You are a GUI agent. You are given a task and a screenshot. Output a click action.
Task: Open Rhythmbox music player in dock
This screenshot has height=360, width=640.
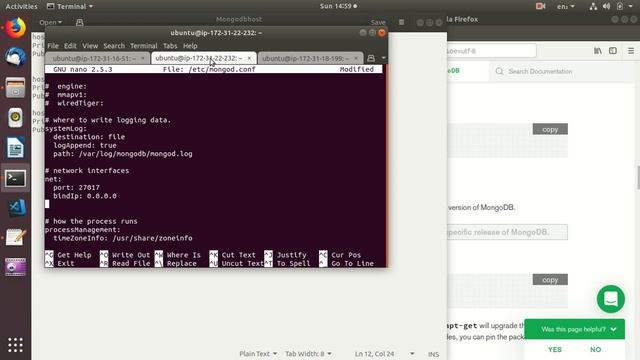(15, 118)
